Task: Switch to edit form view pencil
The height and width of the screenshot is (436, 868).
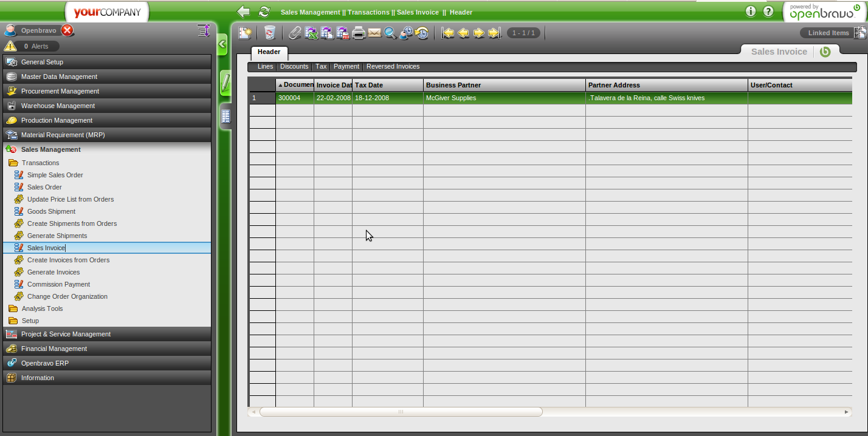Action: pyautogui.click(x=226, y=83)
